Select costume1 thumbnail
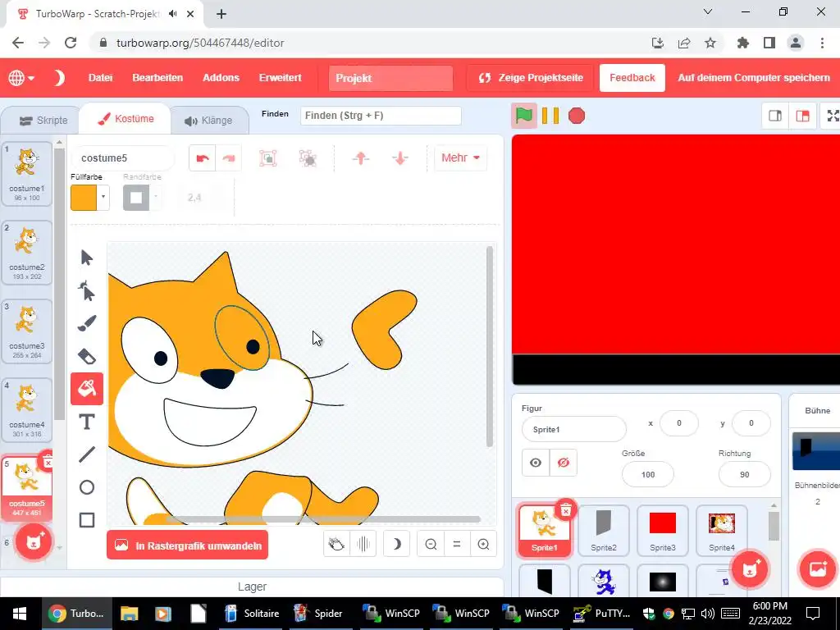Image resolution: width=840 pixels, height=630 pixels. (x=27, y=174)
